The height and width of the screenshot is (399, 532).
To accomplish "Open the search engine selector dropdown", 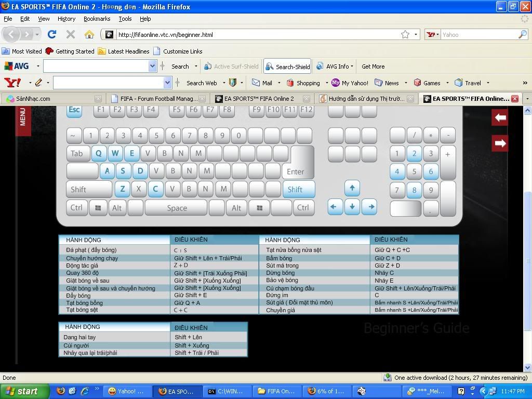I will click(x=433, y=35).
